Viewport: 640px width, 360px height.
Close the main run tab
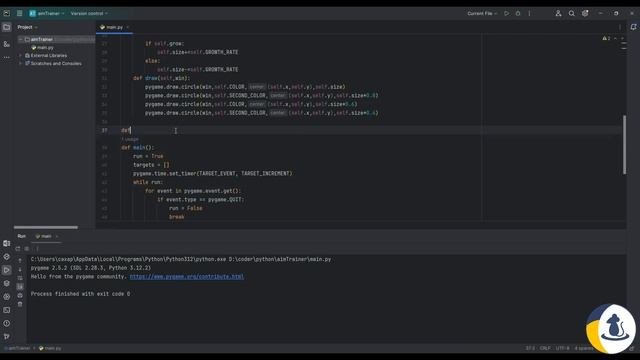point(57,236)
